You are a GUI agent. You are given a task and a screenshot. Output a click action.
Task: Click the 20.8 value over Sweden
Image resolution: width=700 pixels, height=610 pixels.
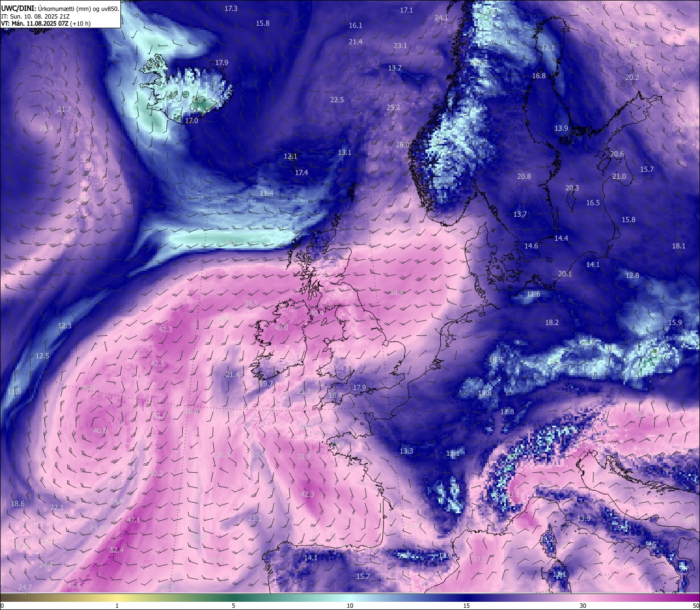(524, 176)
